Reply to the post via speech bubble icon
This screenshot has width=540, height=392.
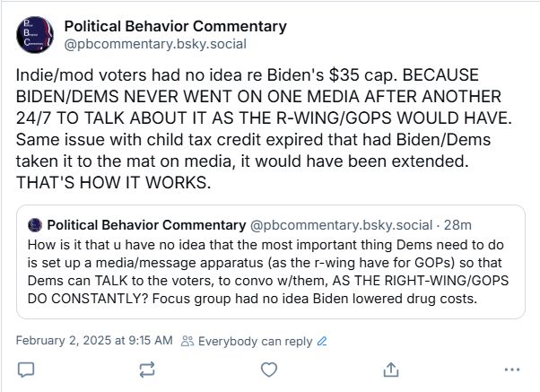26,369
